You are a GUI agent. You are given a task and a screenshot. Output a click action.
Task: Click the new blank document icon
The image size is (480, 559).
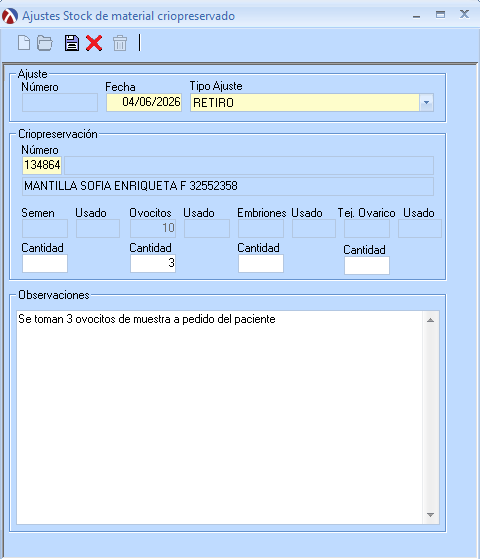click(x=24, y=43)
